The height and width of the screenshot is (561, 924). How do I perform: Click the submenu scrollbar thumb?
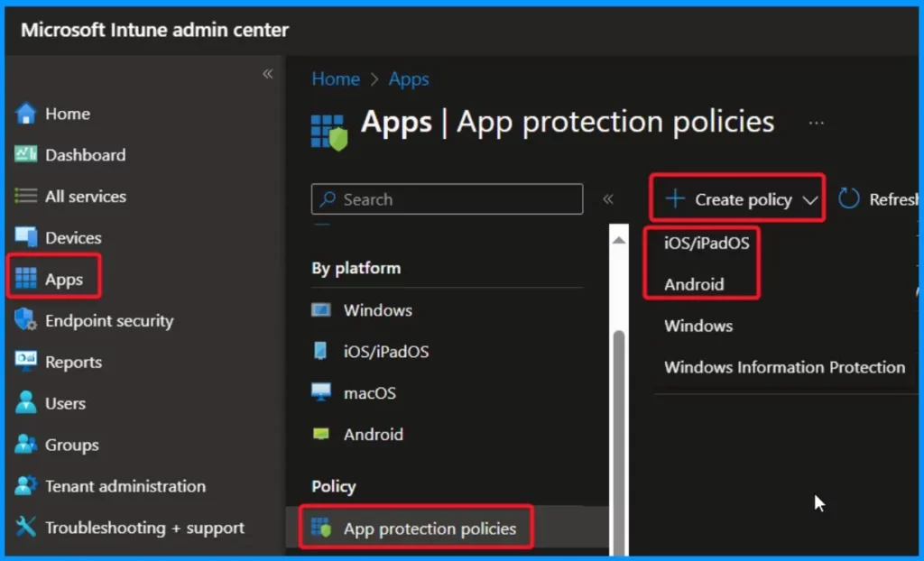pyautogui.click(x=619, y=443)
